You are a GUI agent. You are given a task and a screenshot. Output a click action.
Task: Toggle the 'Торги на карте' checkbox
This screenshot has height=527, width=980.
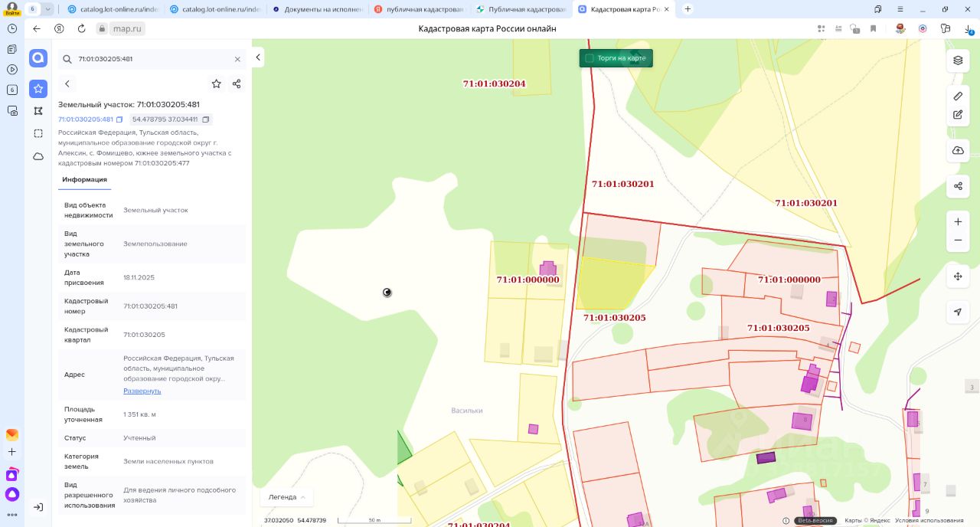click(590, 58)
